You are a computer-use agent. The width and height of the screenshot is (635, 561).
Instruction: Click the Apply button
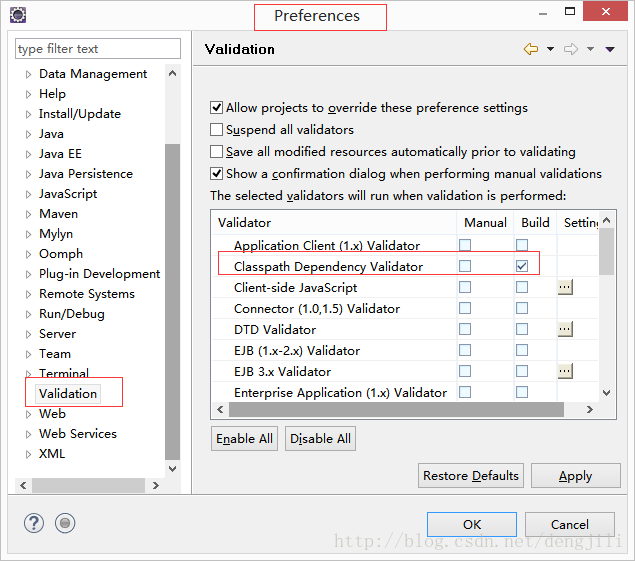click(575, 476)
